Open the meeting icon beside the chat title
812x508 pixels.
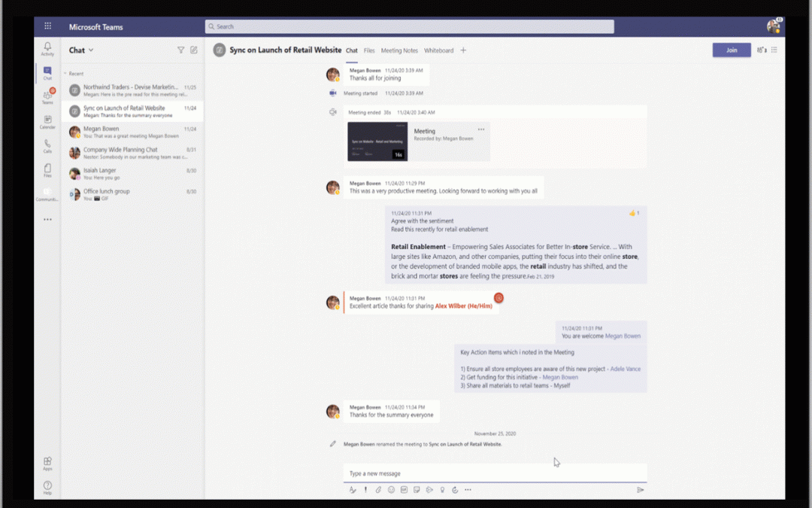coord(219,50)
